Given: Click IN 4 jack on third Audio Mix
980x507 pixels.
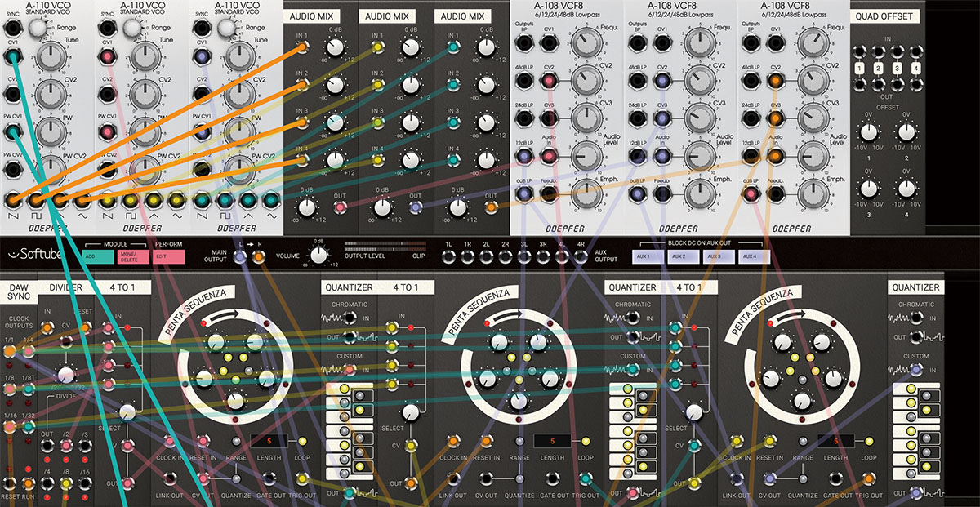Looking at the screenshot, I should pos(453,159).
